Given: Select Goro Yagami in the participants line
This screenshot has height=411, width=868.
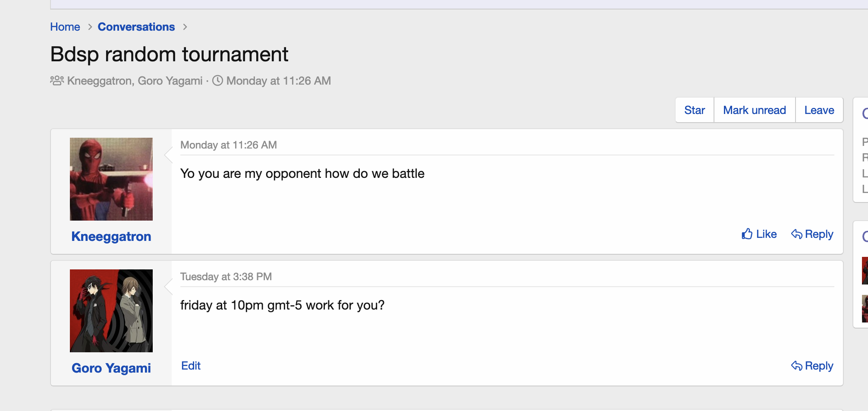Looking at the screenshot, I should (170, 81).
